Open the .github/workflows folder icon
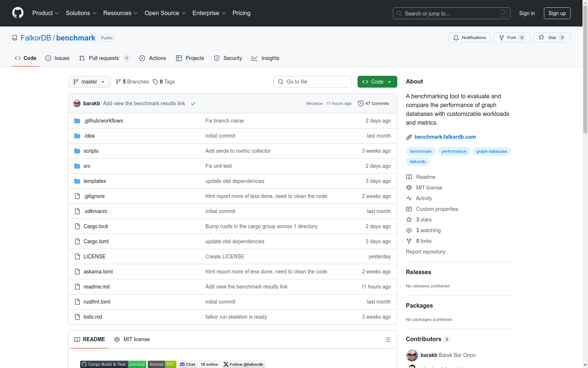588x368 pixels. point(77,121)
